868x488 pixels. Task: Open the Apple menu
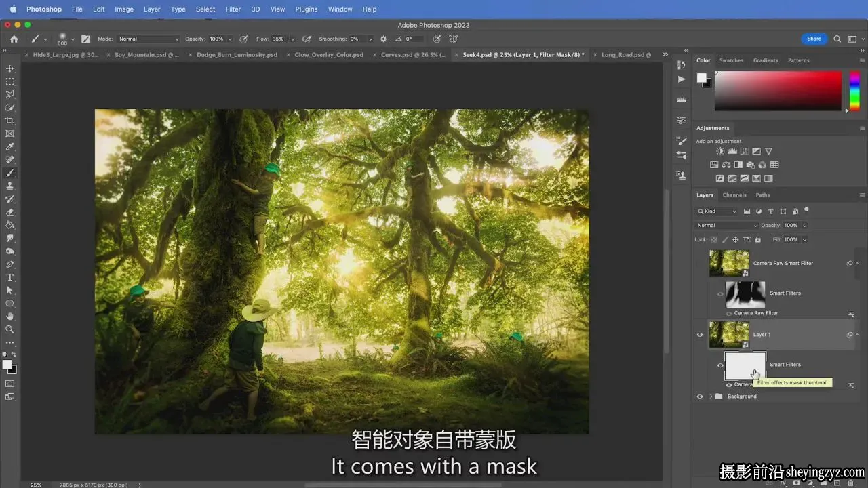tap(12, 9)
